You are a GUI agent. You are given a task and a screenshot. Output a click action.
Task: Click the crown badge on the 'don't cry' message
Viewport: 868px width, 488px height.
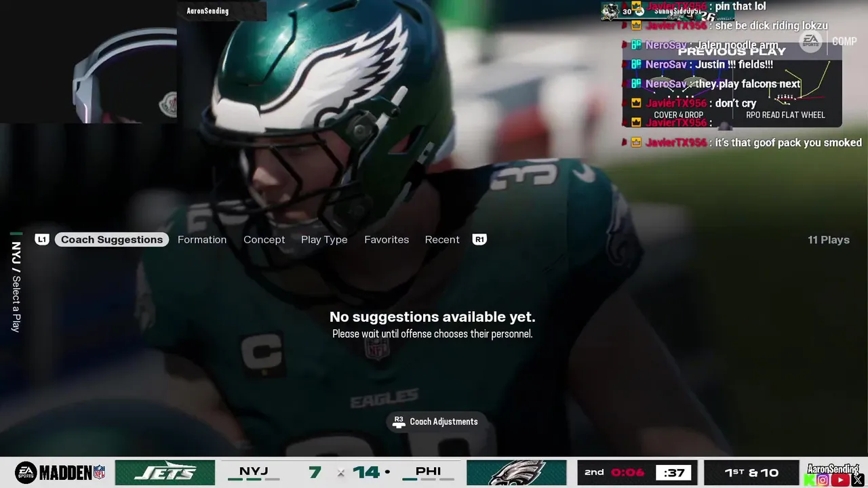[x=636, y=103]
